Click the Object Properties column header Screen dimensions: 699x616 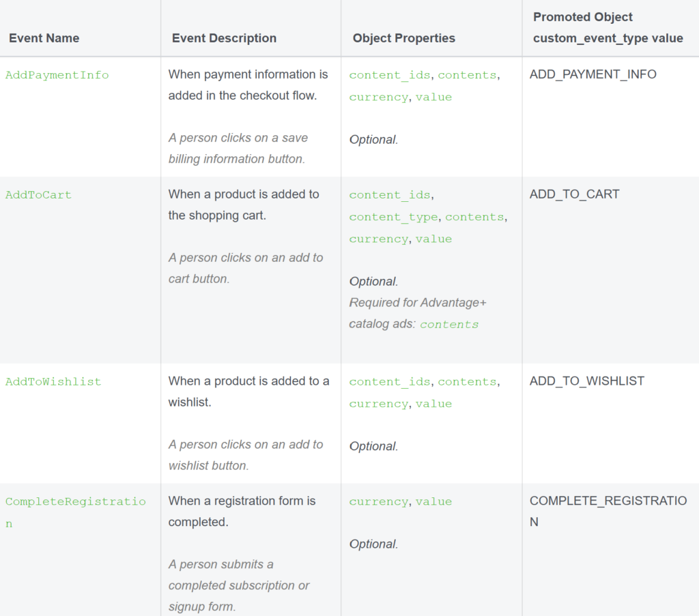(x=404, y=38)
